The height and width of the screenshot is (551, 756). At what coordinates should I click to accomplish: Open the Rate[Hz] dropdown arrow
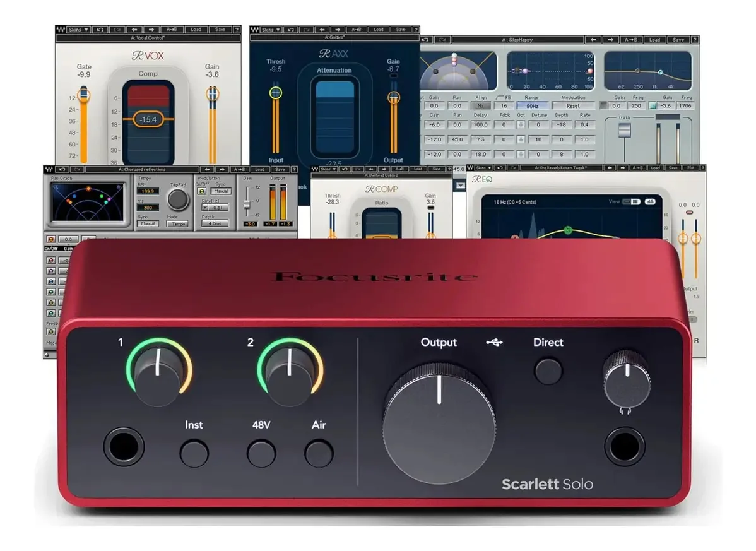point(205,207)
